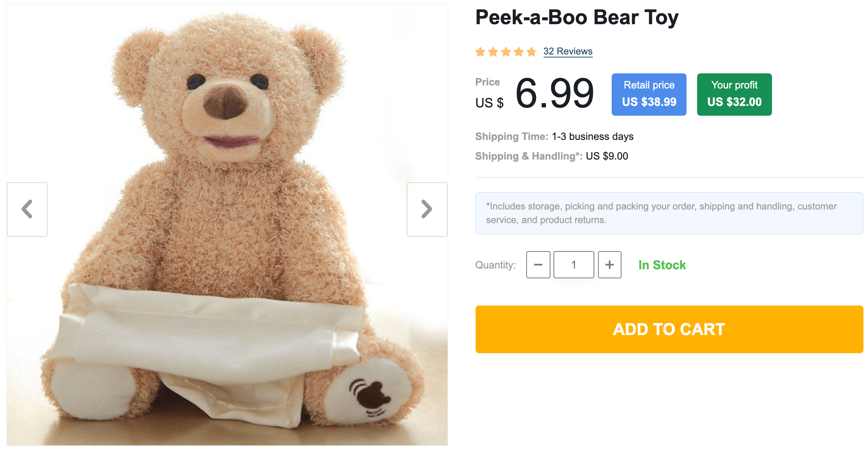Viewport: 868px width, 450px height.
Task: Decrease quantity with the minus button
Action: point(538,265)
